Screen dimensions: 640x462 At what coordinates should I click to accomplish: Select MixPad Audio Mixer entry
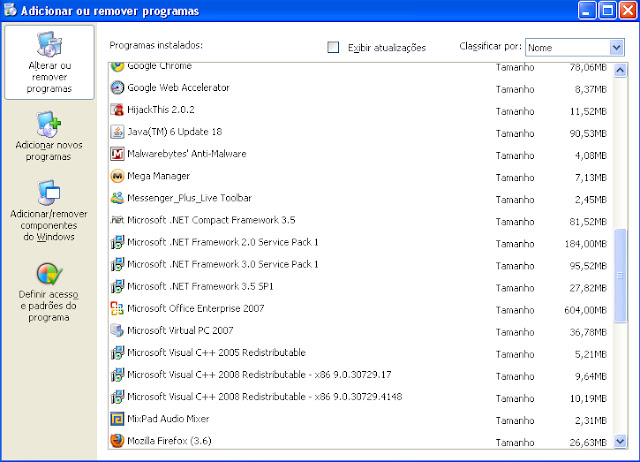point(361,419)
